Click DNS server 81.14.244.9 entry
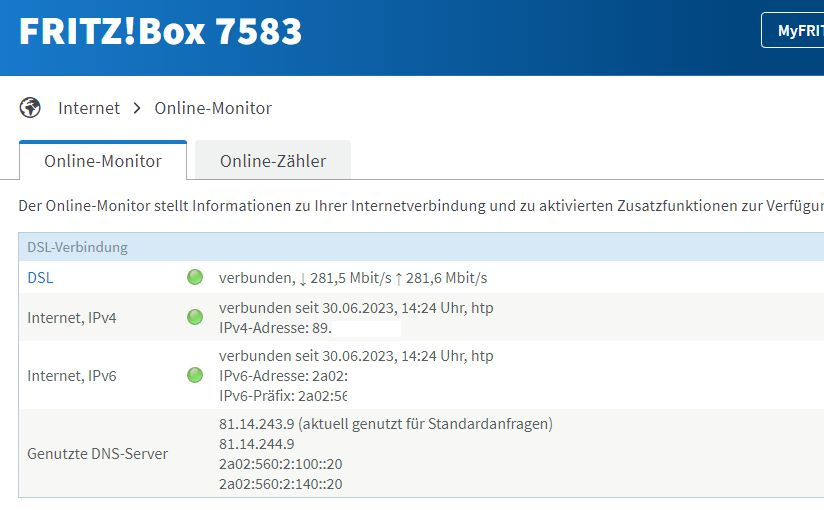The image size is (824, 510). 256,444
